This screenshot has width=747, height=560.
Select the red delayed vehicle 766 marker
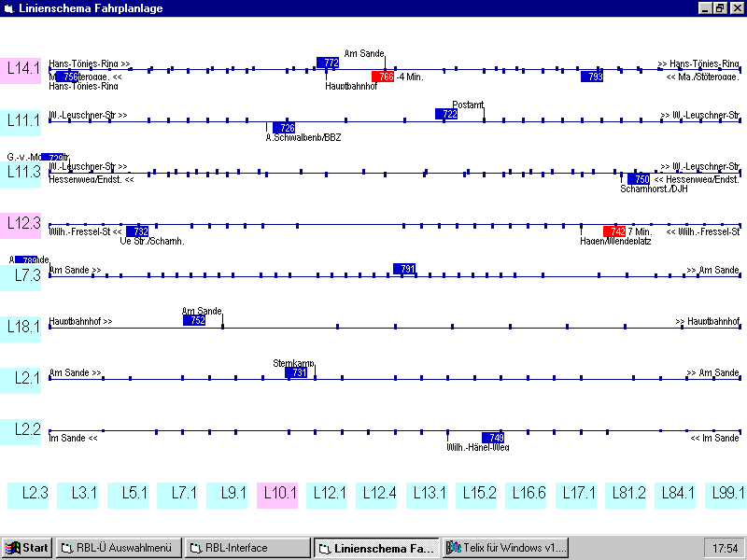click(x=383, y=77)
